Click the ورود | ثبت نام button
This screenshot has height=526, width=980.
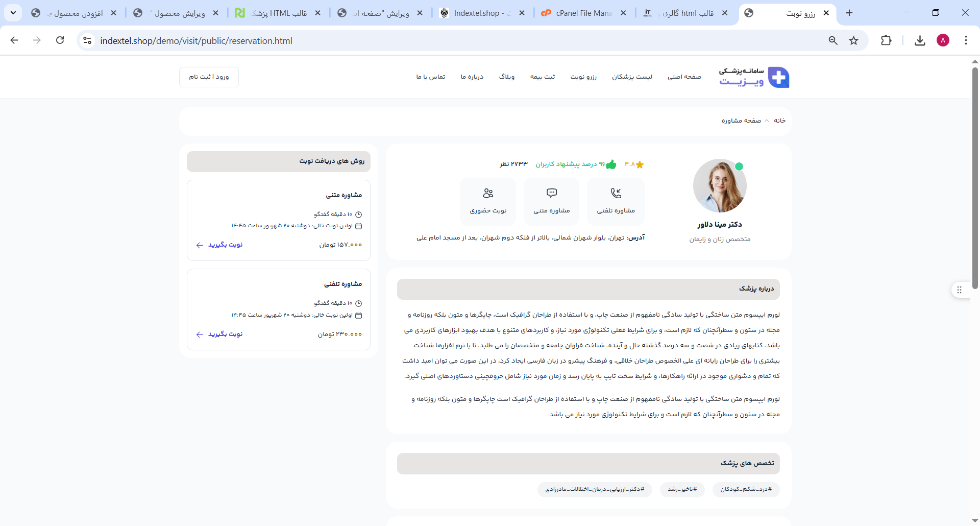point(209,77)
